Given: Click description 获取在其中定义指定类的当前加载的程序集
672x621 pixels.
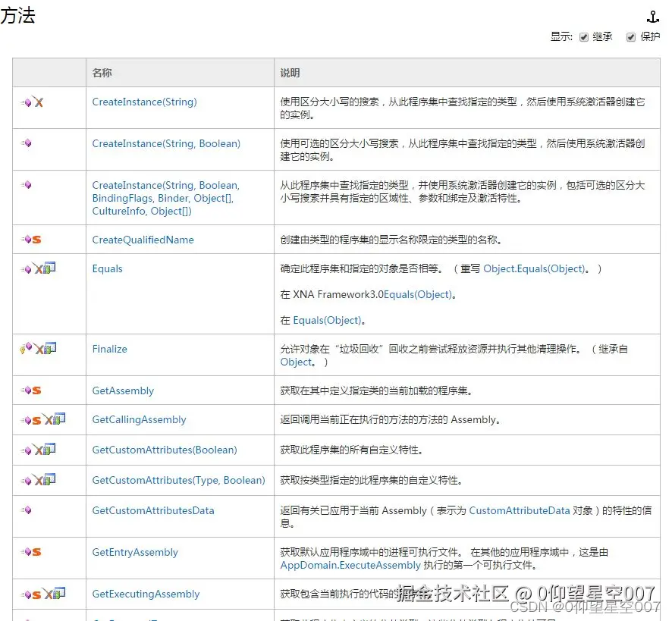Looking at the screenshot, I should (x=376, y=390).
